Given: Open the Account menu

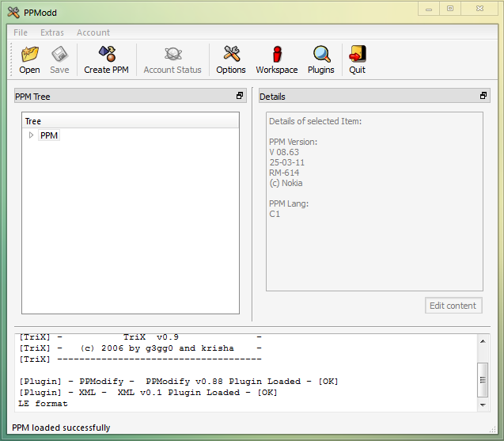Looking at the screenshot, I should pyautogui.click(x=93, y=32).
